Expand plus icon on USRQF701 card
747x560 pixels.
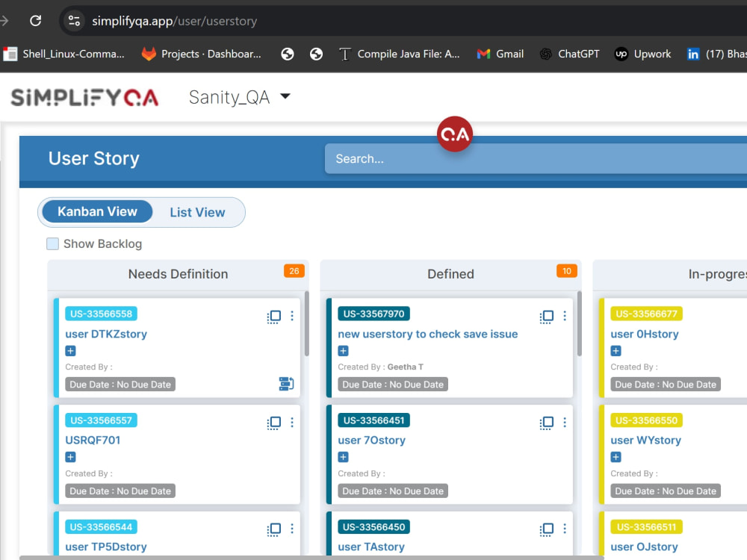(70, 457)
